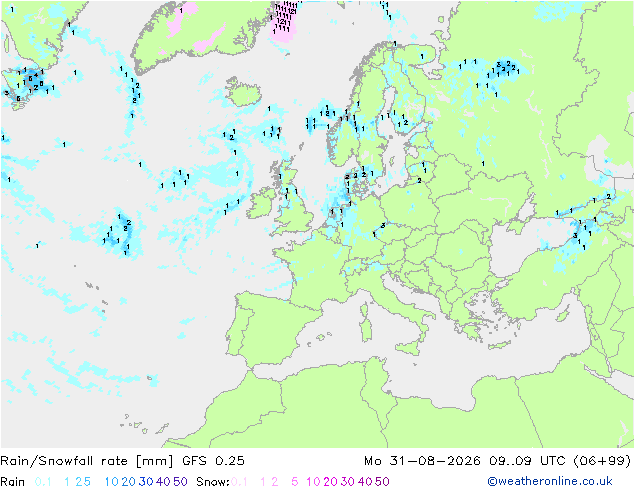Click the '09..09 UTC' time text

(527, 461)
